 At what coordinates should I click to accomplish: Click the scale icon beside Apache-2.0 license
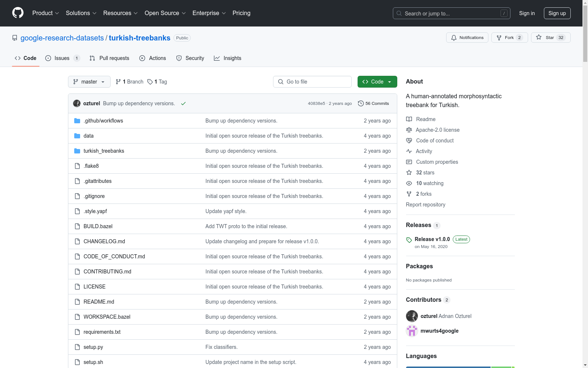pyautogui.click(x=409, y=130)
